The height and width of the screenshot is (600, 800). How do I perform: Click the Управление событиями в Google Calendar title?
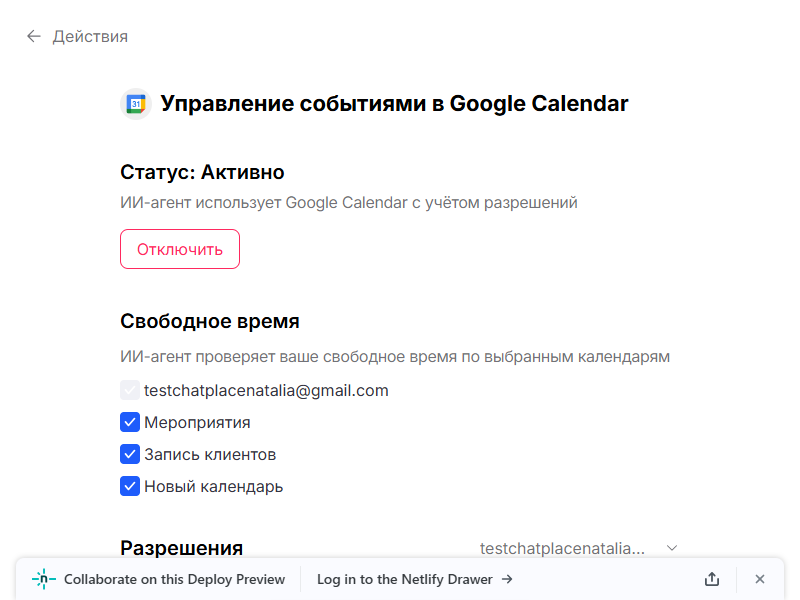coord(394,104)
